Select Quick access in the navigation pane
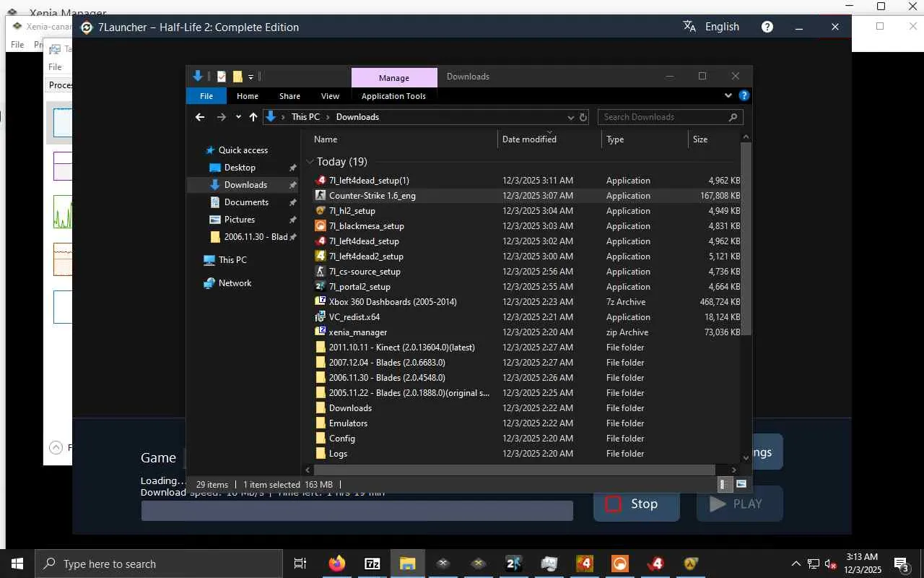Viewport: 924px width, 578px height. click(243, 150)
